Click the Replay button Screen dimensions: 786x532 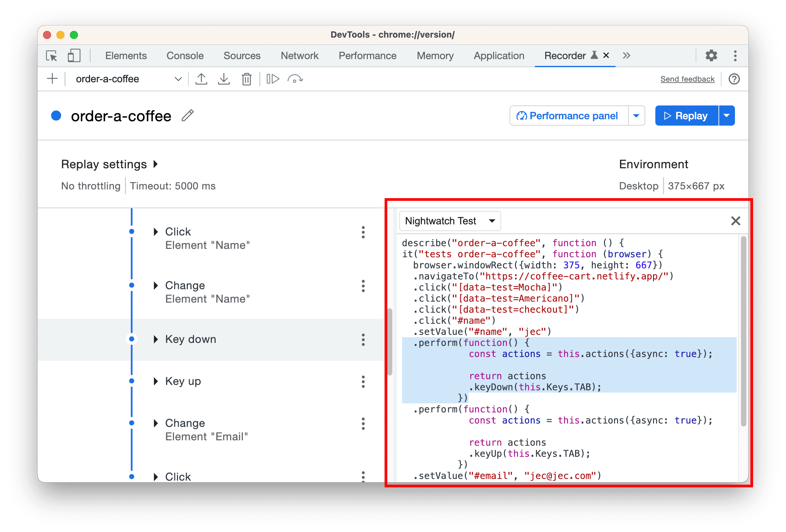tap(686, 116)
